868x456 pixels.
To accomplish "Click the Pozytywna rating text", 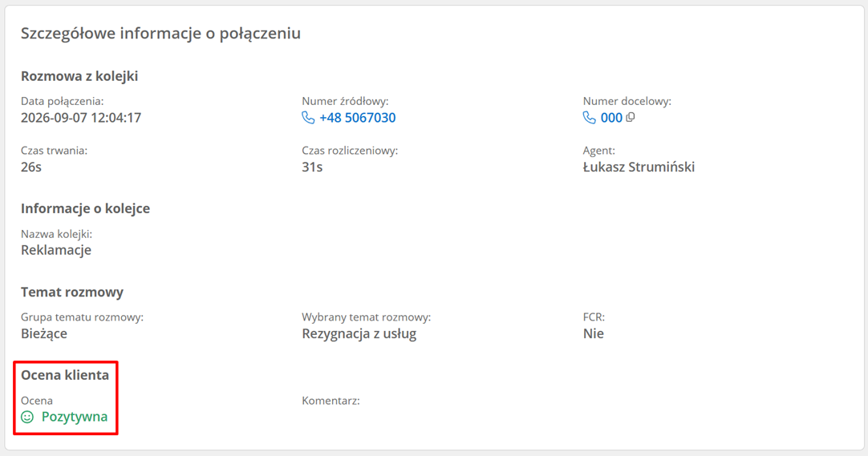I will (74, 417).
